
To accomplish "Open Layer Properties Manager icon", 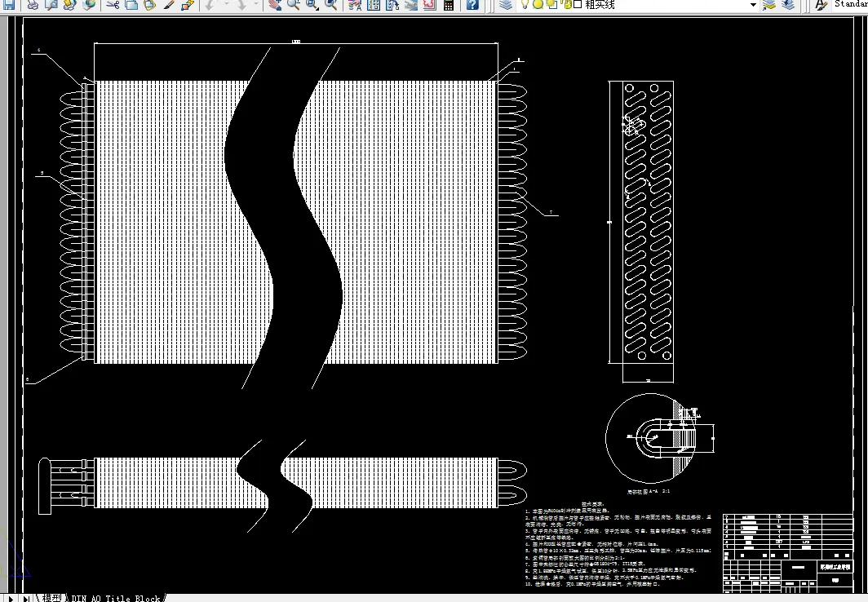I will (x=506, y=4).
